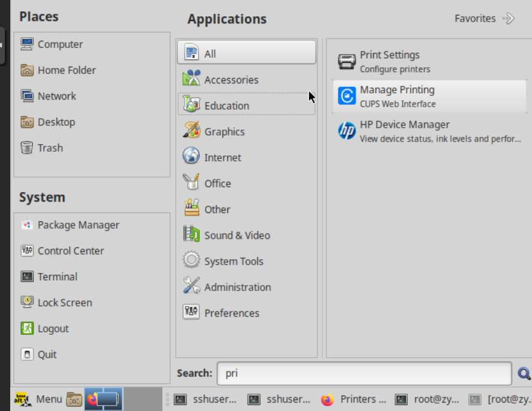Open Print Settings printer icon
This screenshot has width=532, height=411.
[347, 62]
